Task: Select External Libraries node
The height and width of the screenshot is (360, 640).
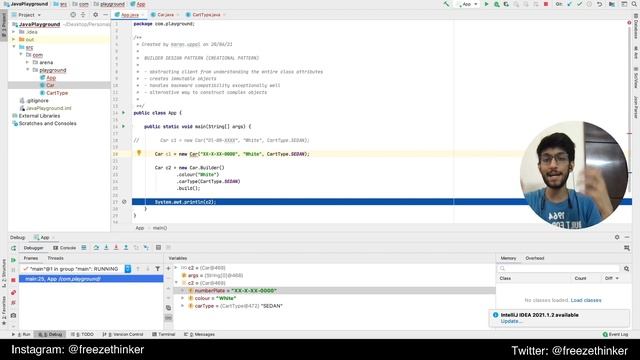Action: [39, 116]
